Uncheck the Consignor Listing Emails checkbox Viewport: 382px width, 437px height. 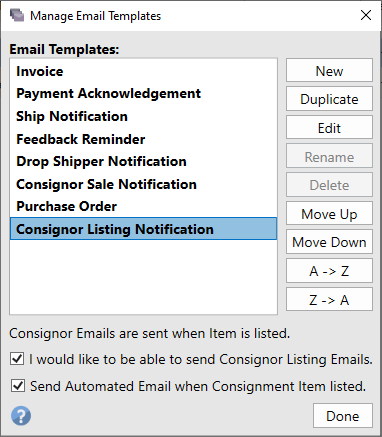[x=17, y=359]
